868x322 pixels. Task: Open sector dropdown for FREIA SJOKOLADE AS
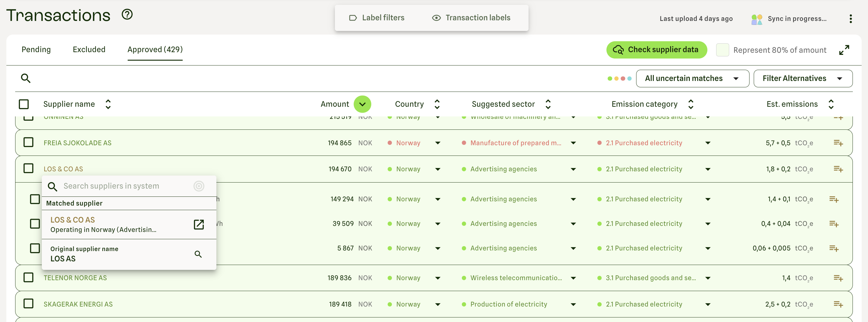click(573, 143)
